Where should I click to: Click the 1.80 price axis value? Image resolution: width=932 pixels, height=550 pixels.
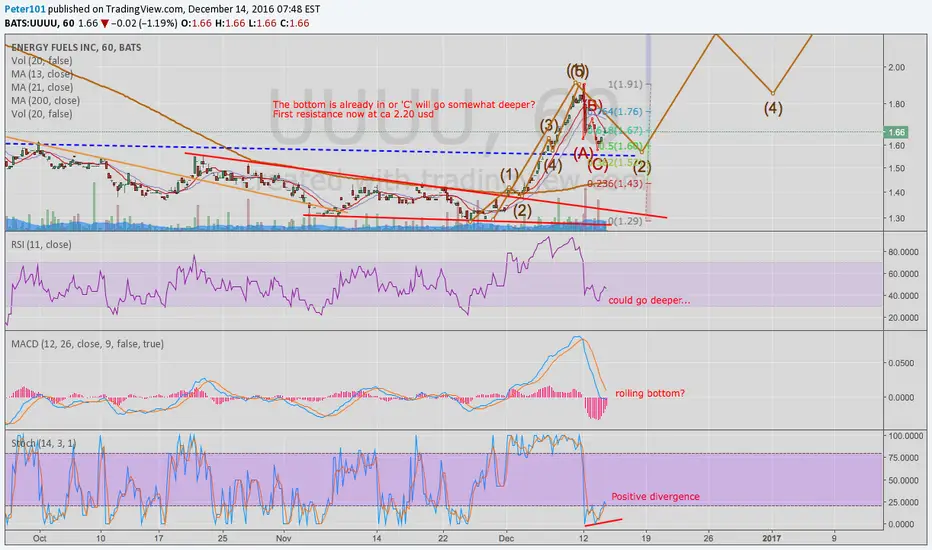point(896,104)
